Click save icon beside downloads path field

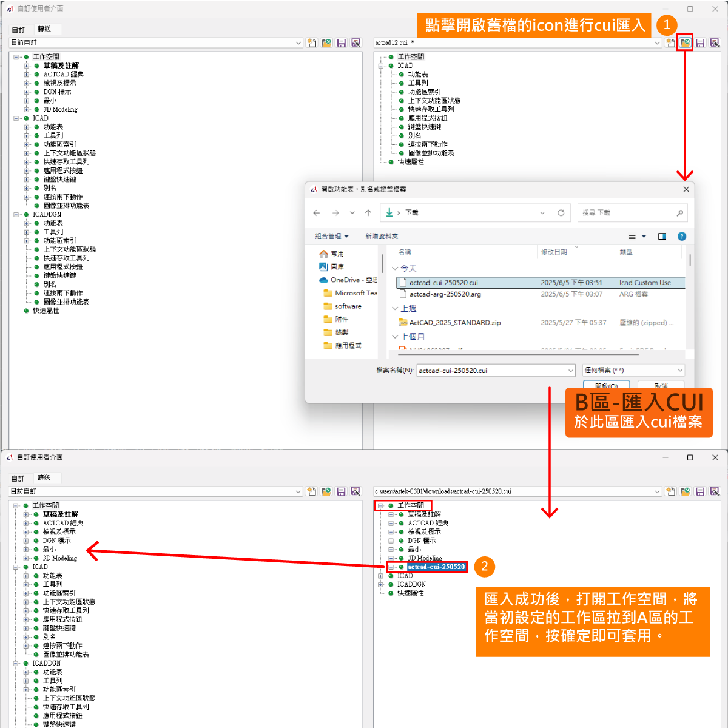point(700,491)
